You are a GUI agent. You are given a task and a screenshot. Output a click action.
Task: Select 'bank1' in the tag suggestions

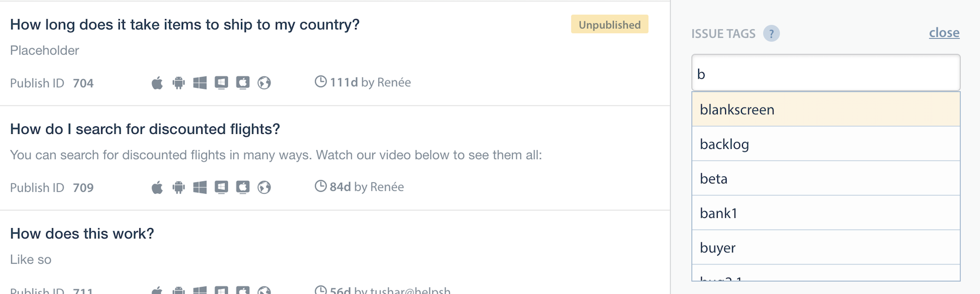[x=825, y=213]
